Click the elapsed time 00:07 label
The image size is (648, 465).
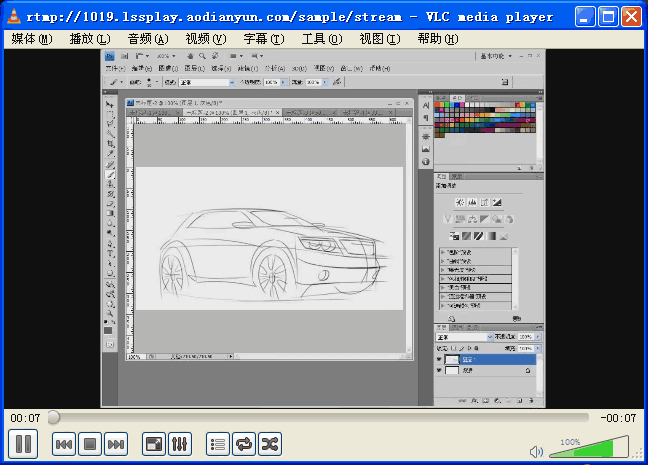tap(25, 418)
